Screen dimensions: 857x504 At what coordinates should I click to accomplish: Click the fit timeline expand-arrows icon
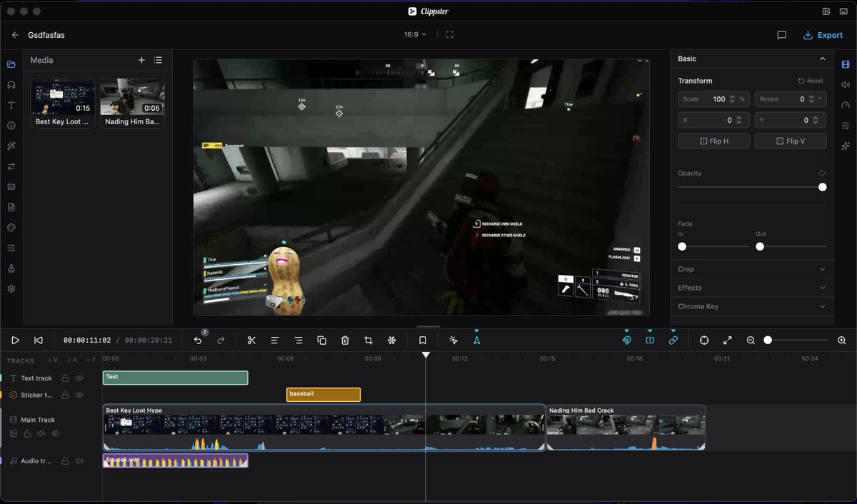[727, 341]
